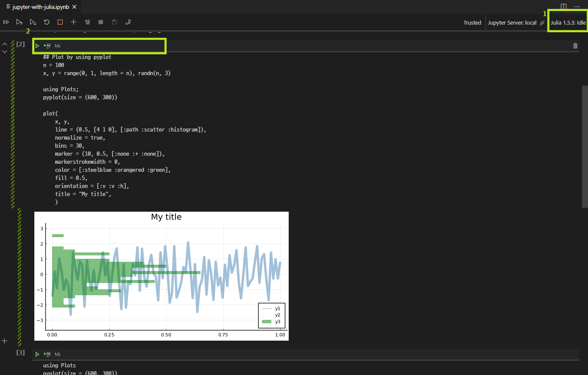This screenshot has width=588, height=375.
Task: Click the Jupyter Server: local label
Action: click(x=512, y=23)
